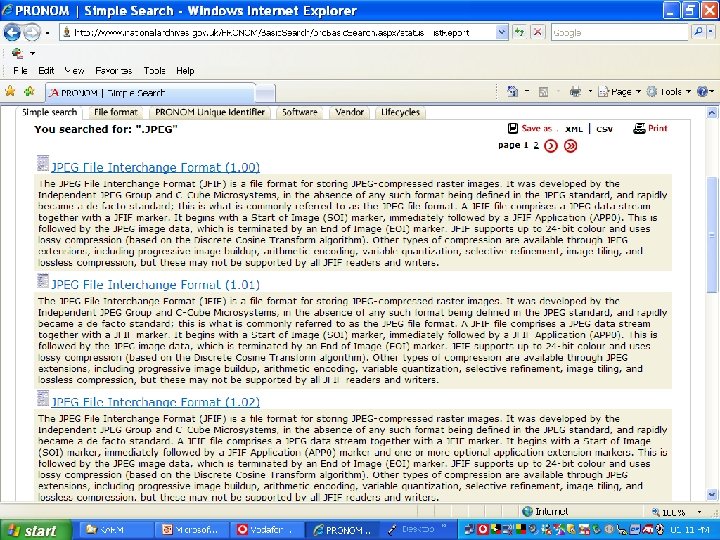The height and width of the screenshot is (540, 720).
Task: Switch to the Simple search tab
Action: click(x=49, y=112)
